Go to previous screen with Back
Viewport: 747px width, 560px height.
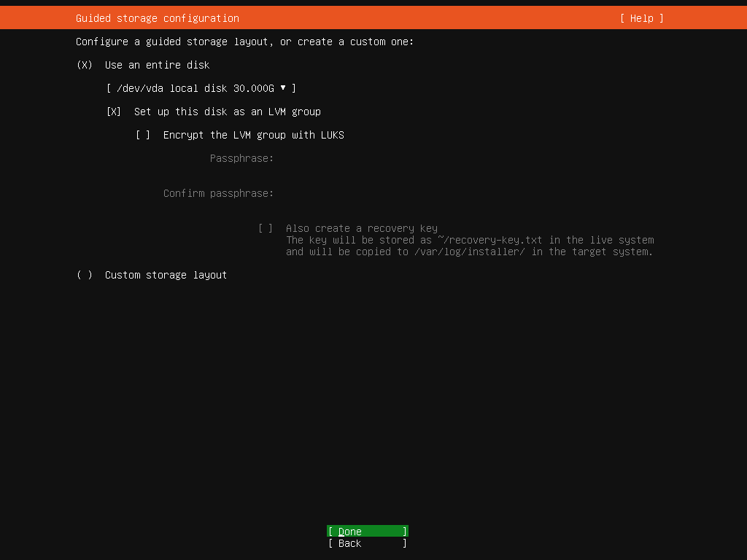click(367, 543)
